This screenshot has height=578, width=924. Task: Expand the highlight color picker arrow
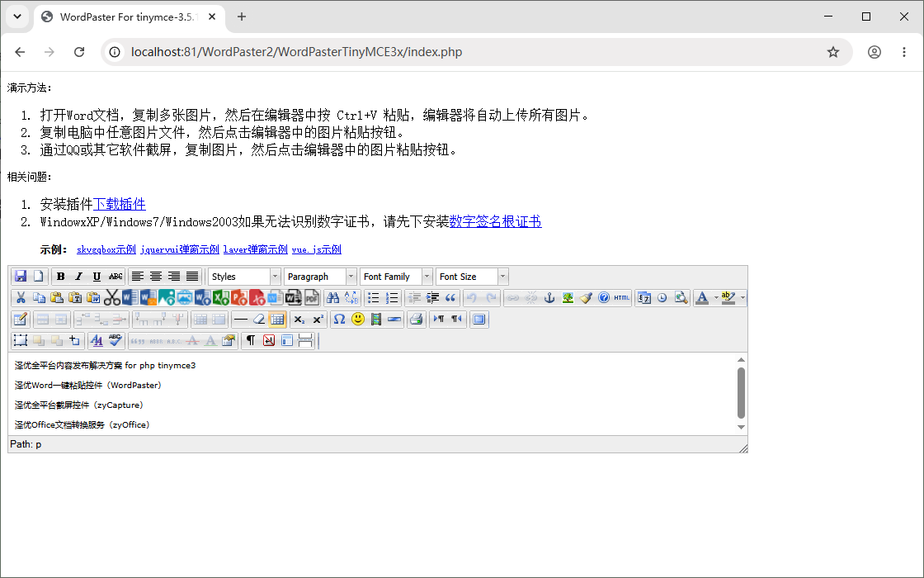742,298
